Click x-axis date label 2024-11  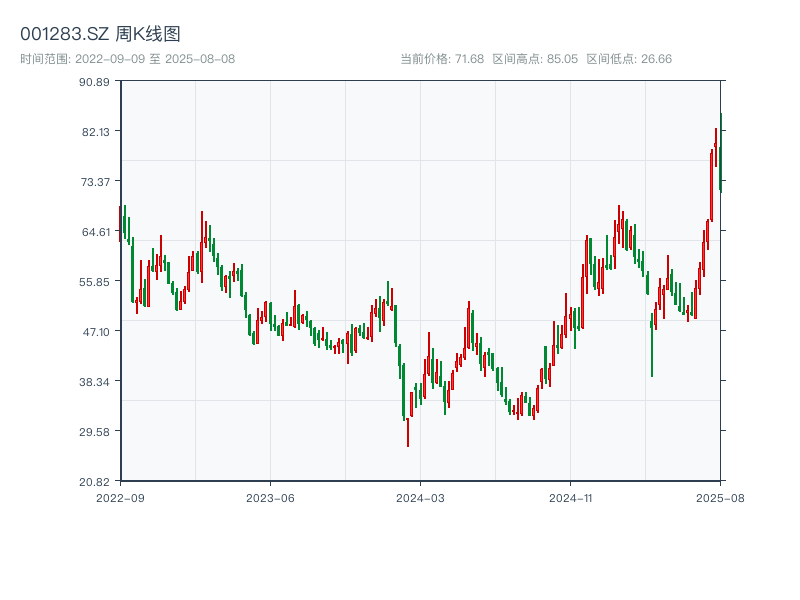pos(570,498)
